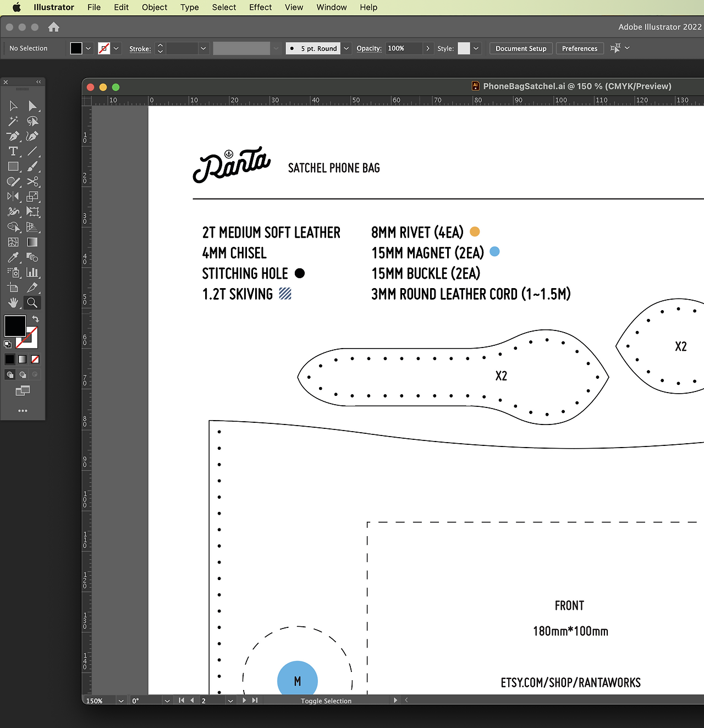Image resolution: width=704 pixels, height=728 pixels.
Task: Select the Column Graph tool
Action: (32, 272)
